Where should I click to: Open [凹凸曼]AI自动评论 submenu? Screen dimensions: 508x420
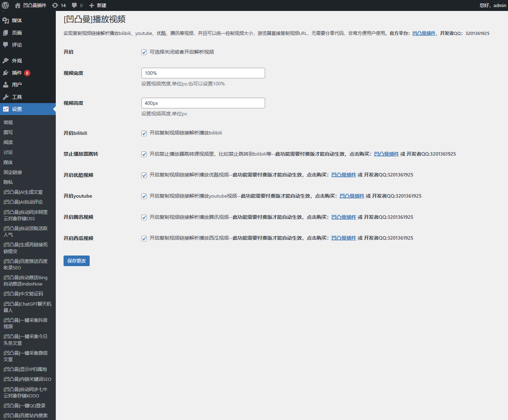(x=23, y=202)
